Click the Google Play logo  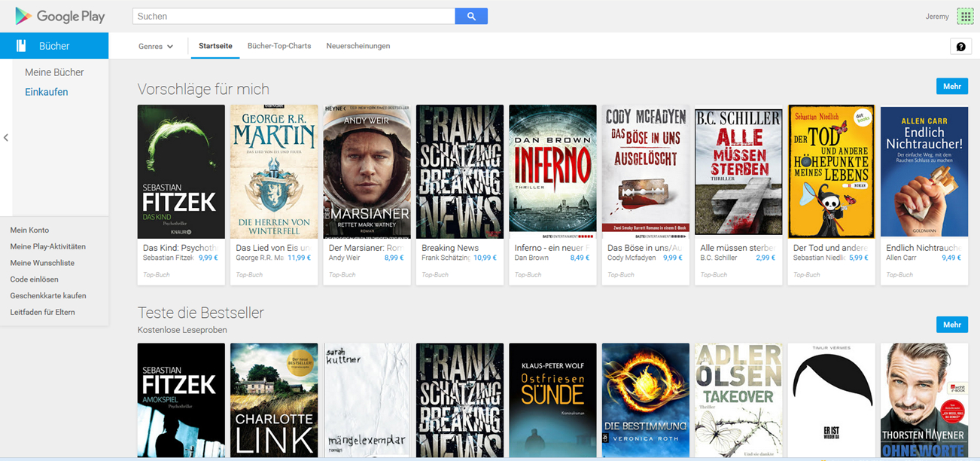point(60,16)
